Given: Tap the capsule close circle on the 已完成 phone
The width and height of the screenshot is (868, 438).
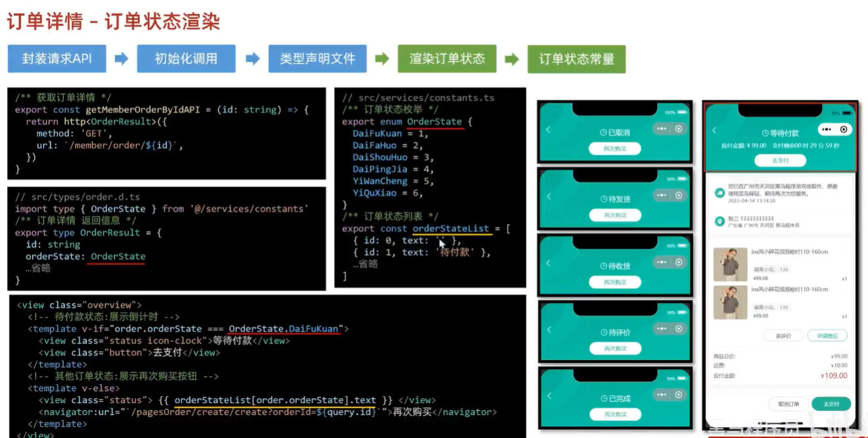Looking at the screenshot, I should [679, 394].
